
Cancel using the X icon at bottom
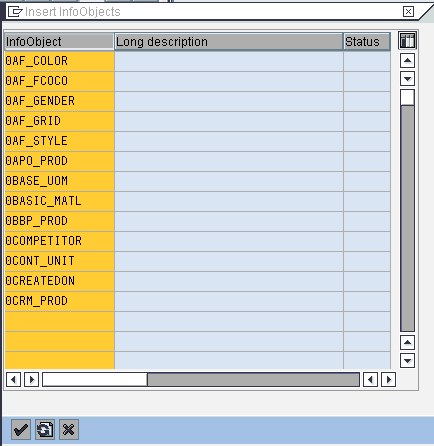tap(69, 429)
